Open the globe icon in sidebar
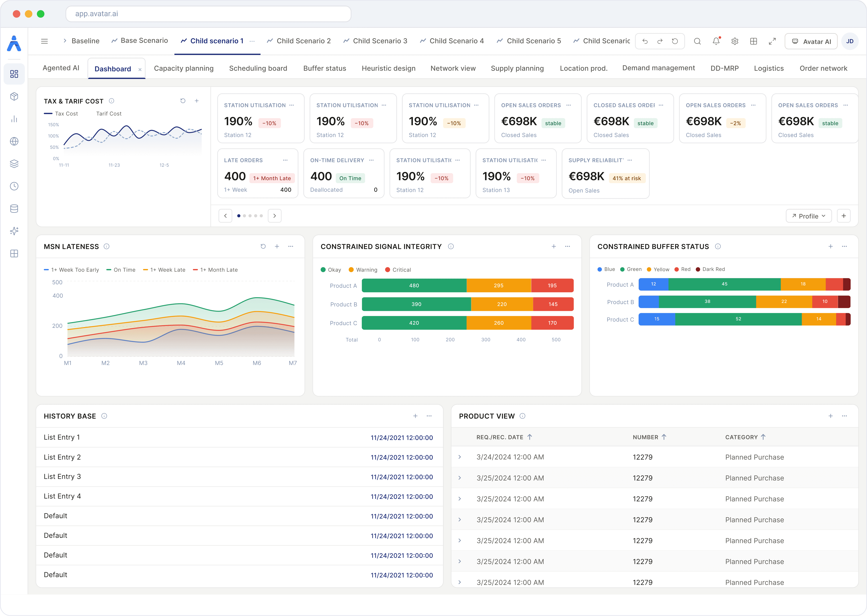Image resolution: width=867 pixels, height=616 pixels. click(x=14, y=141)
